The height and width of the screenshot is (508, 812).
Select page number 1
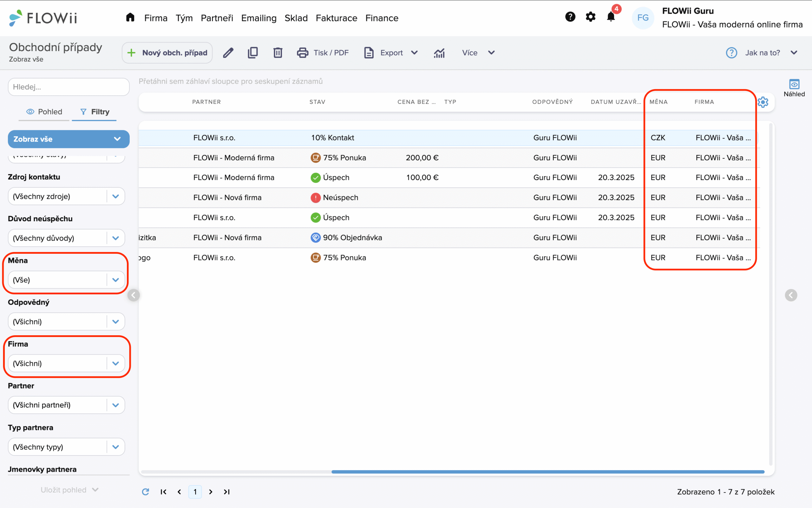(x=195, y=491)
